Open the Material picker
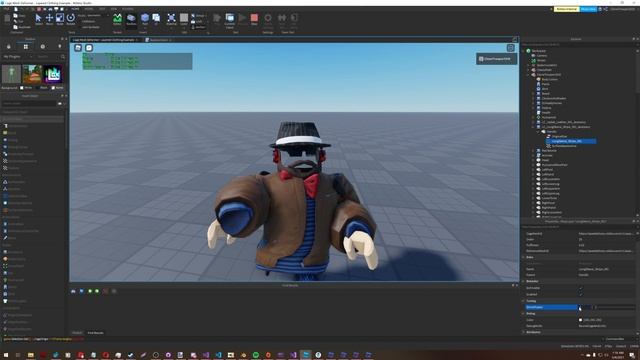The height and width of the screenshot is (360, 640). point(171,18)
